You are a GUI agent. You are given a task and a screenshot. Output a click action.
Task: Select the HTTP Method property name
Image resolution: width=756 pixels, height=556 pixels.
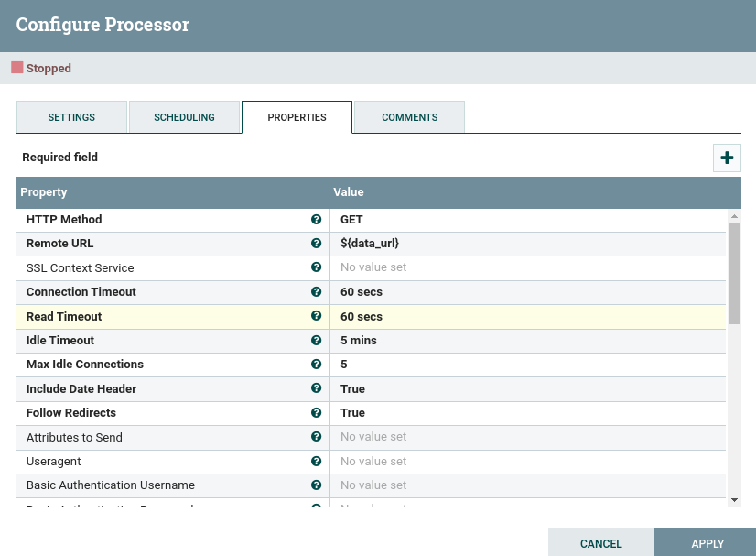64,220
